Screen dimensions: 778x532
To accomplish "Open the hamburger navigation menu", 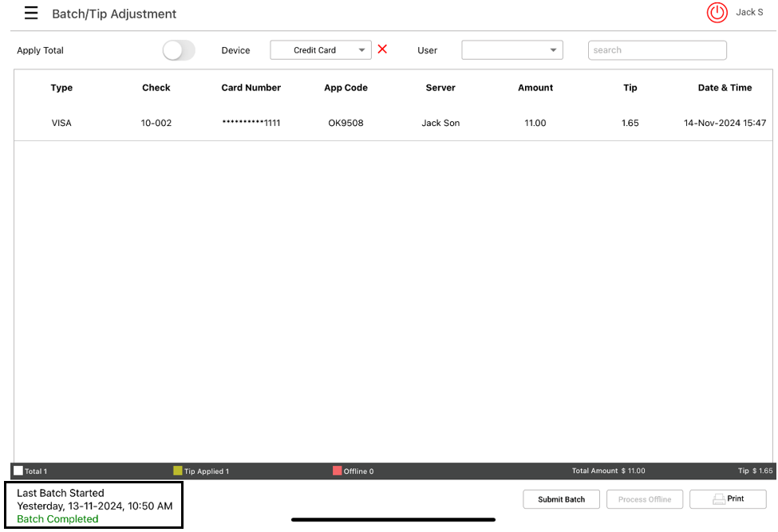I will (x=31, y=13).
